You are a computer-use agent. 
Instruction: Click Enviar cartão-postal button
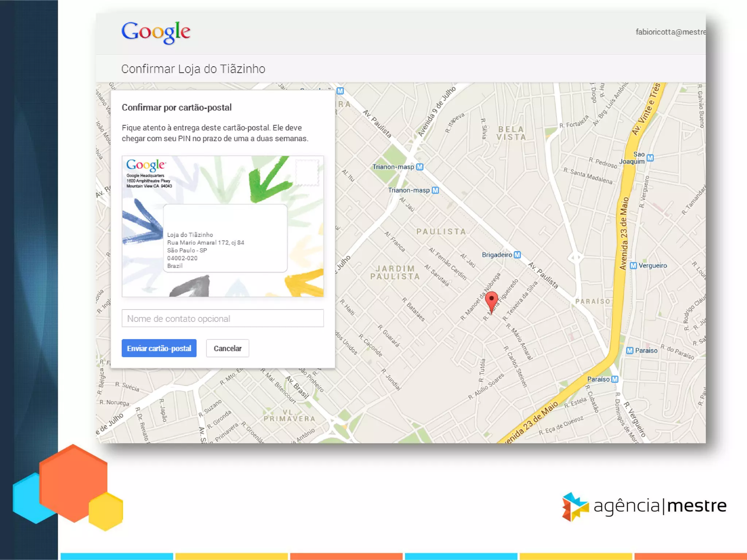click(x=159, y=348)
